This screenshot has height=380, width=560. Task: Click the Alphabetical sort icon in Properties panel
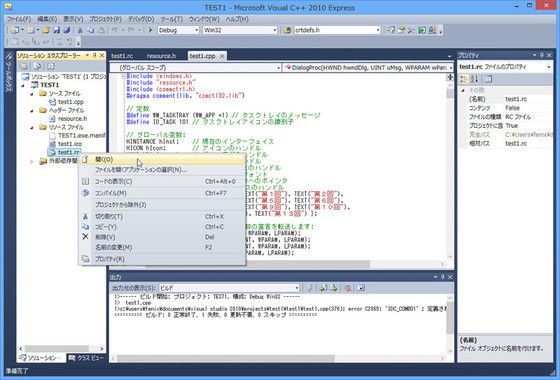(475, 79)
